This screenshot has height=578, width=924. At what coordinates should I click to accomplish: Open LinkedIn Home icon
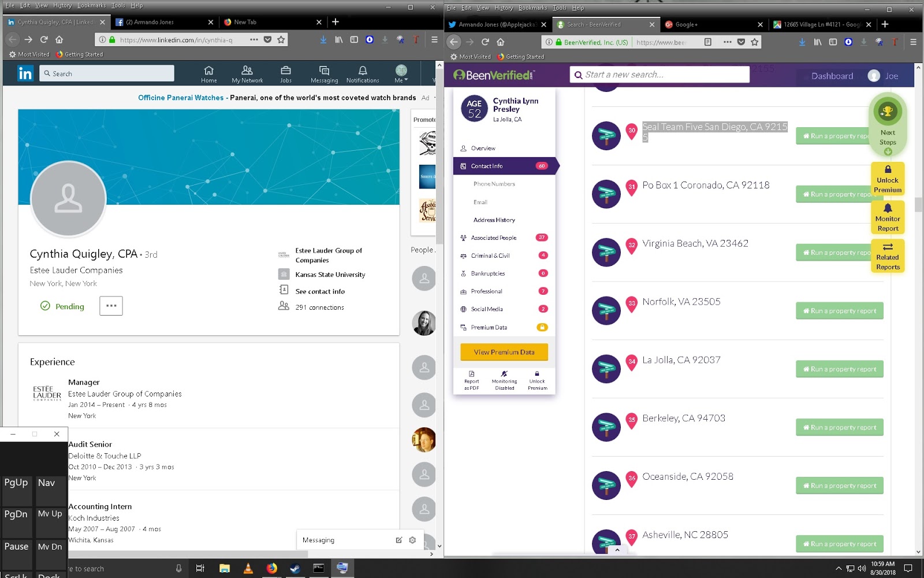coord(208,74)
